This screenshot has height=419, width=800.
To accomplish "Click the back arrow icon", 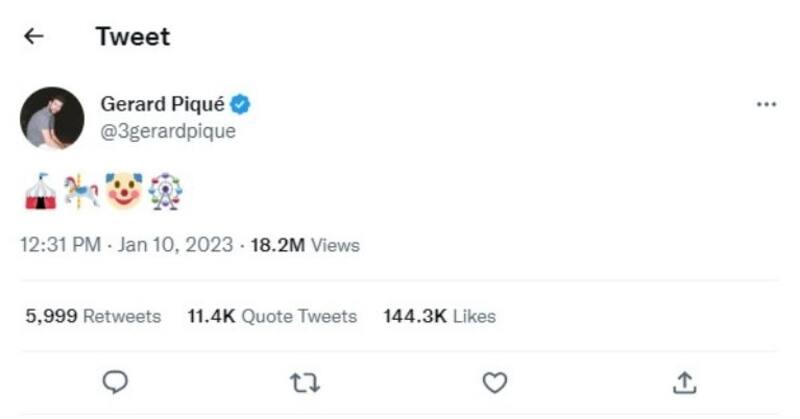I will click(x=34, y=37).
